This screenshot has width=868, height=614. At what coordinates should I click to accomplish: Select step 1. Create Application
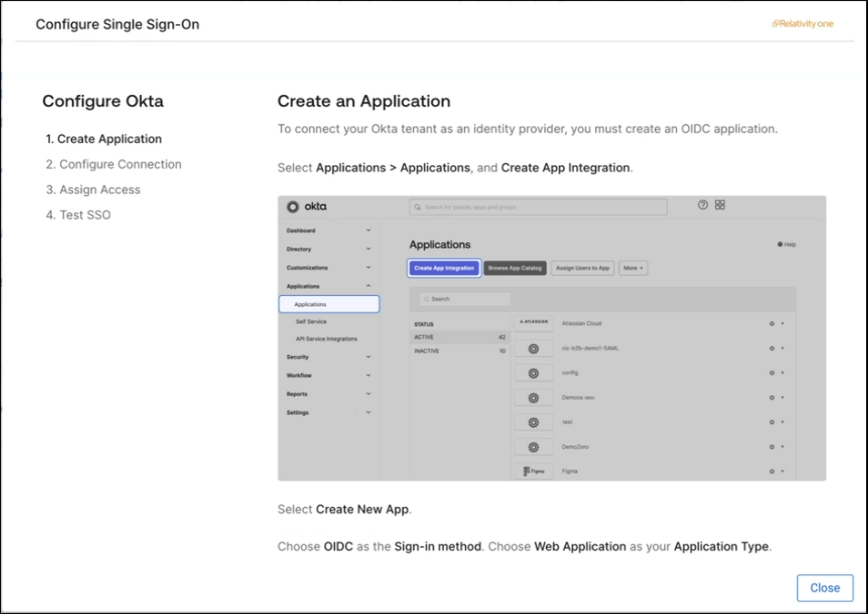point(104,139)
